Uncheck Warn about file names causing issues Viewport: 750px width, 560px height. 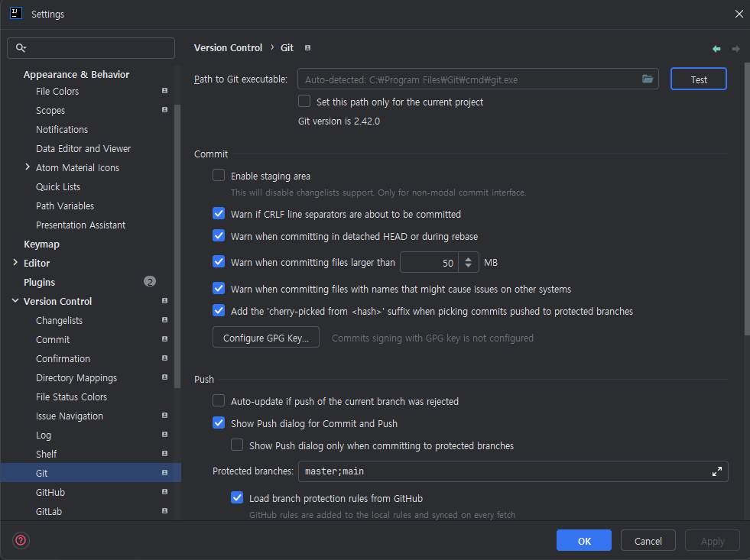(219, 289)
